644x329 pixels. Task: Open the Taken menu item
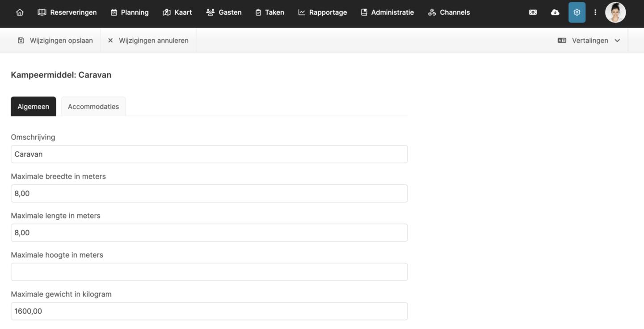[x=269, y=12]
